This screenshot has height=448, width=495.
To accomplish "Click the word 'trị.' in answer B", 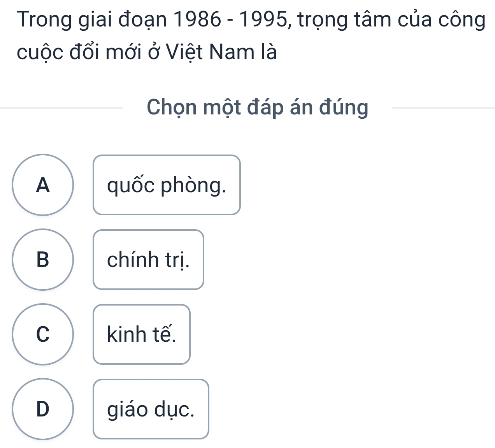I will coord(179,260).
